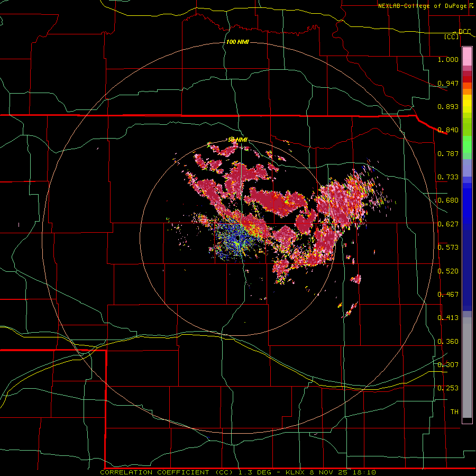Click the [CC] label above the color bar
Image resolution: width=476 pixels, height=476 pixels.
[451, 36]
